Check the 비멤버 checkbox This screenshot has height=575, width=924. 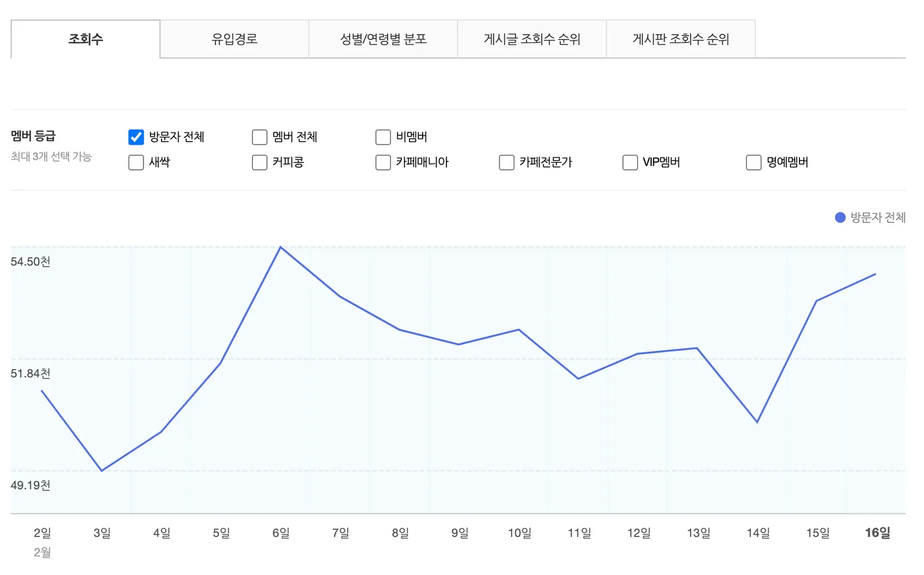[x=383, y=137]
